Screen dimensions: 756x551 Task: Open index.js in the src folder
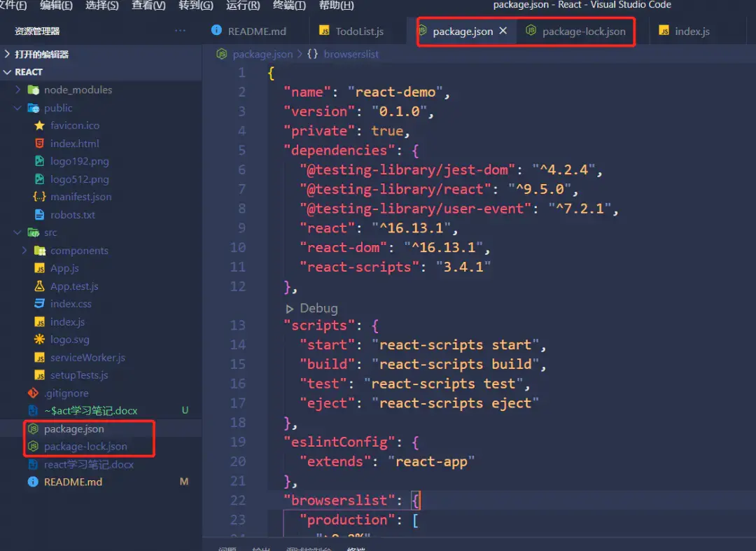[x=67, y=321]
